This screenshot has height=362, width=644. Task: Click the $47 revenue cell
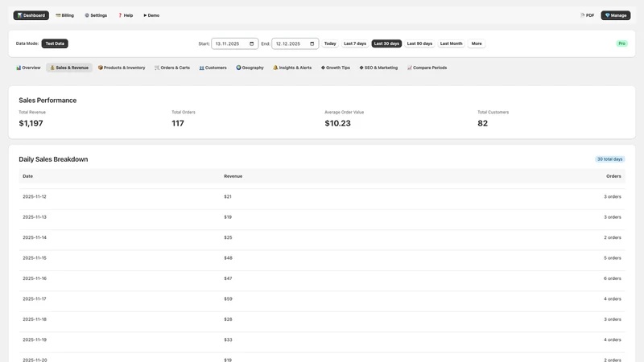point(228,278)
